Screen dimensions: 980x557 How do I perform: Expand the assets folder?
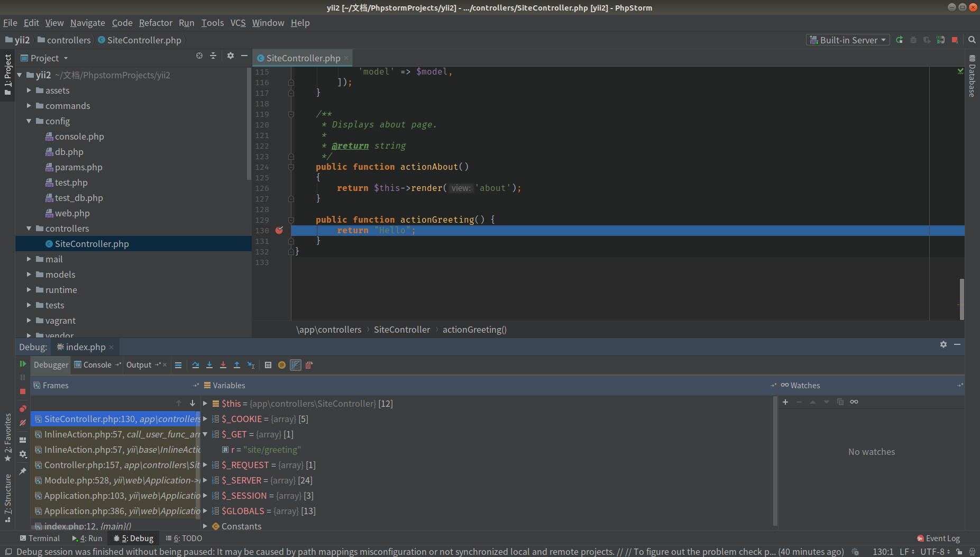point(29,90)
